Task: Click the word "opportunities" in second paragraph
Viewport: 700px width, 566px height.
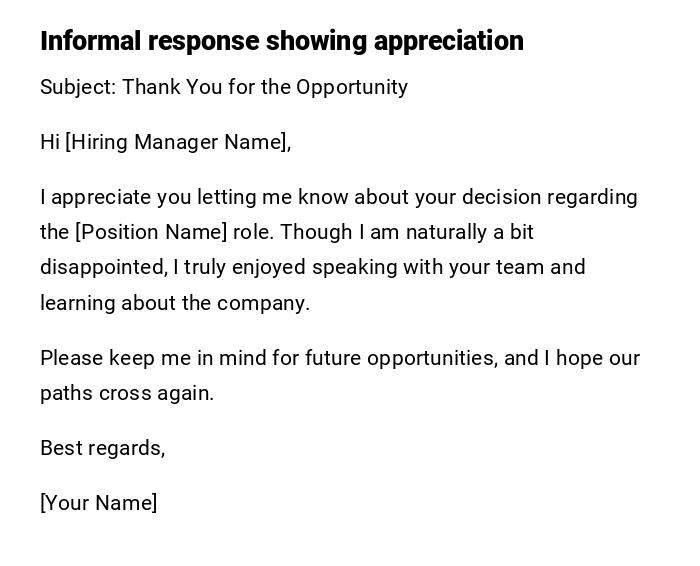Action: click(432, 358)
